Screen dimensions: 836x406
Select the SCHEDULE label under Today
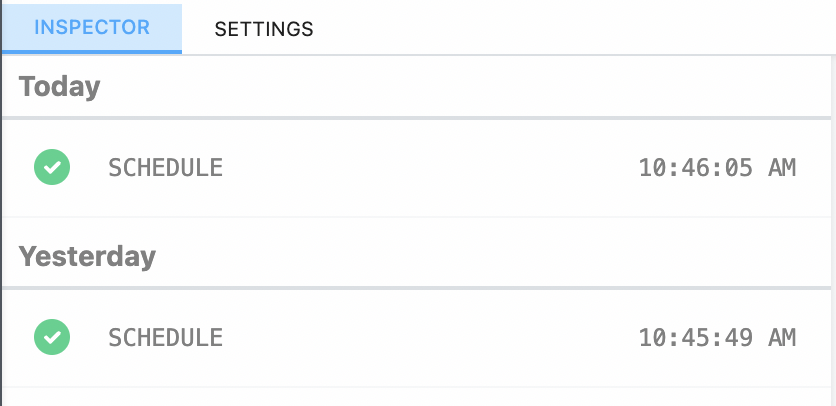pos(165,168)
